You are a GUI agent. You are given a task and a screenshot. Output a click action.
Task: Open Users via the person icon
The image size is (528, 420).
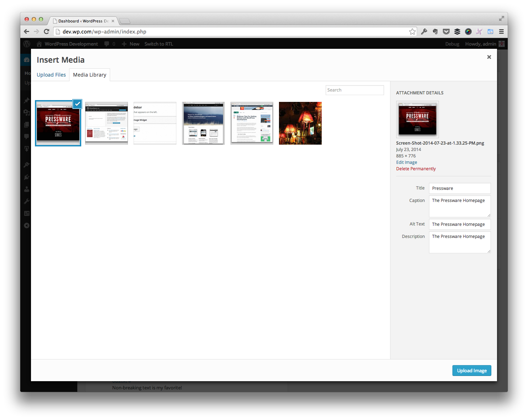(26, 189)
